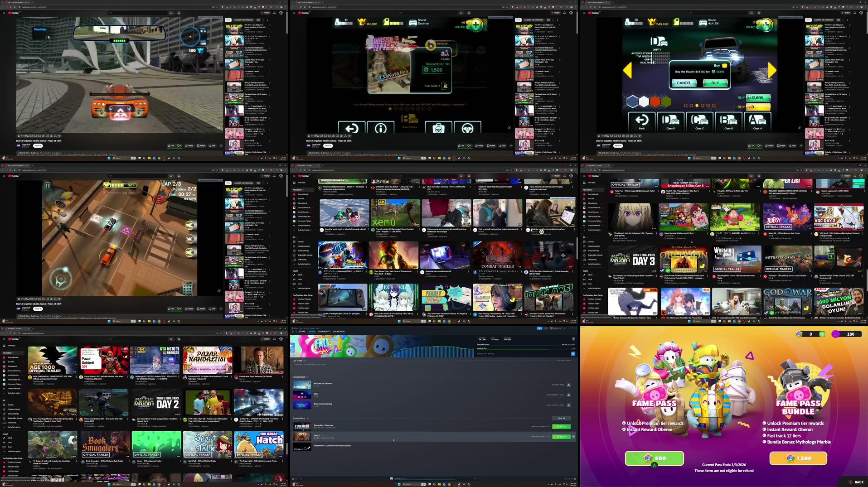The image size is (868, 487).
Task: Click the Steam icon on the Windows taskbar
Action: (x=469, y=484)
